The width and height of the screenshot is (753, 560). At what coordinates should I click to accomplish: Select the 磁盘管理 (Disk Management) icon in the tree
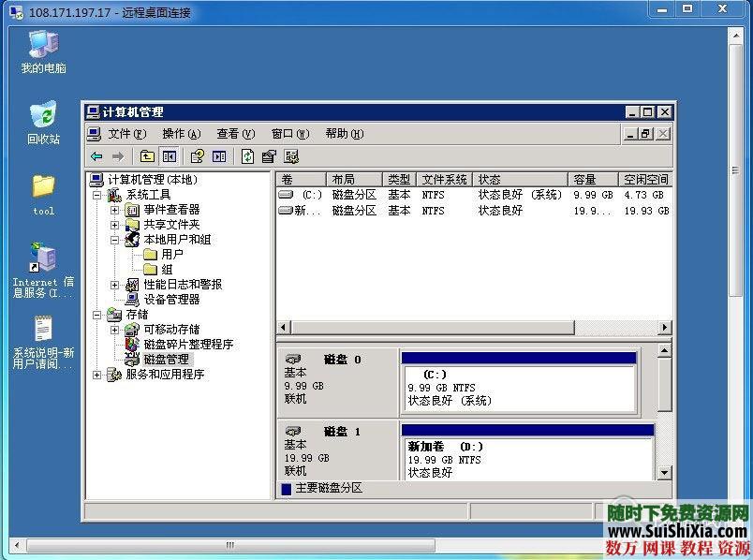pyautogui.click(x=131, y=357)
